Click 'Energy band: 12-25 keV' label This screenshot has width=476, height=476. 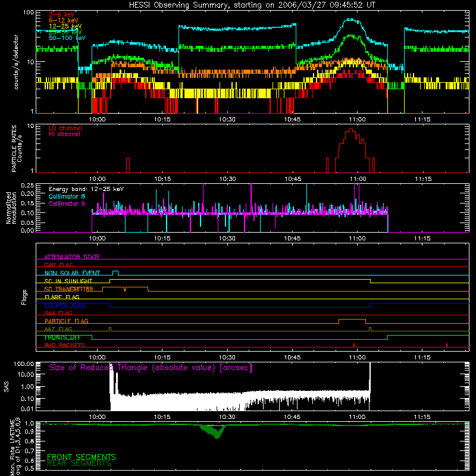(86, 189)
